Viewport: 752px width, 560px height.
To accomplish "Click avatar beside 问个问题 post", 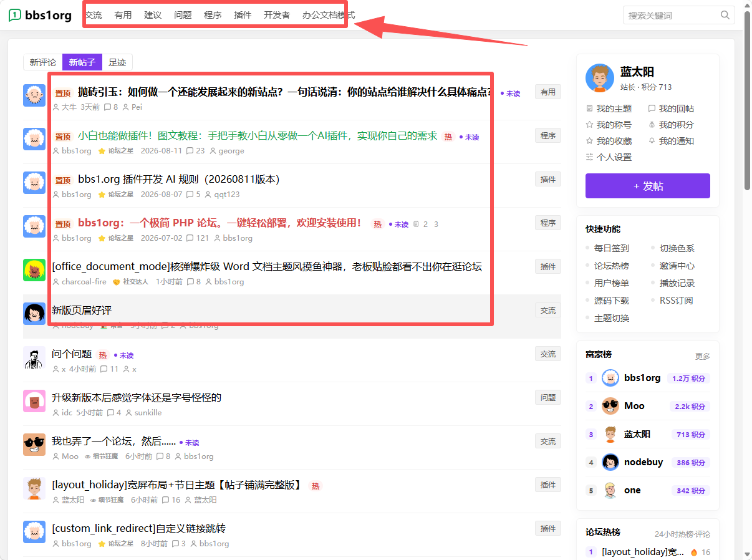I will pos(34,357).
